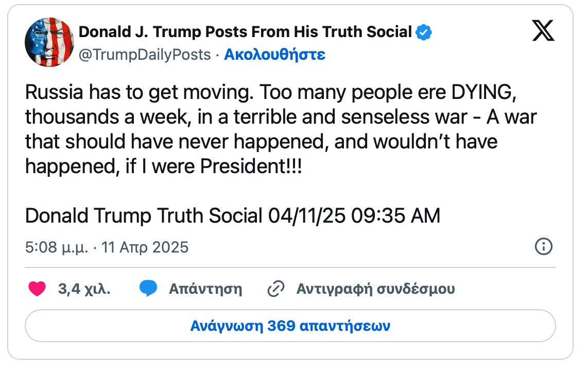Like the post with the heart icon
This screenshot has height=369, width=588.
pos(37,289)
